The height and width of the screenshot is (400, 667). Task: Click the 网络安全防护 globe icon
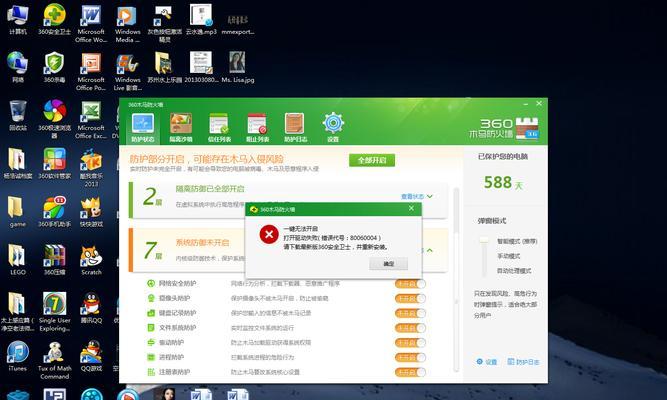pyautogui.click(x=151, y=283)
